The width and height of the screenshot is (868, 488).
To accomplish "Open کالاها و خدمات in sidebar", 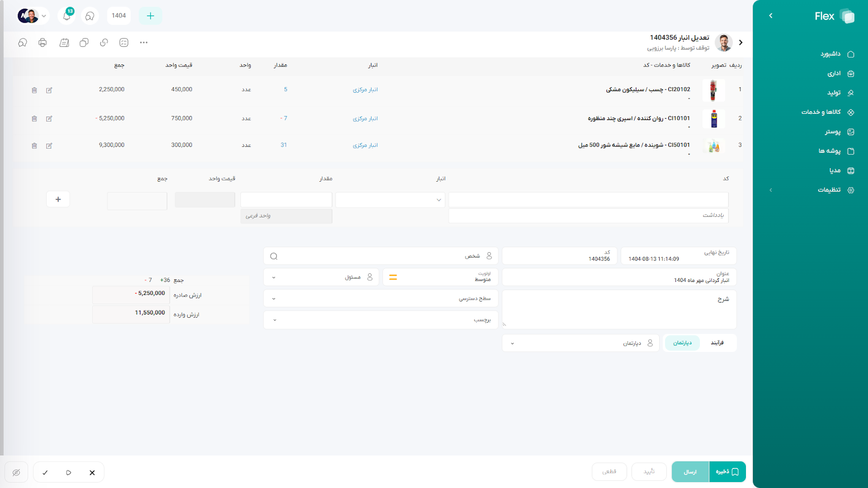I will pyautogui.click(x=827, y=112).
